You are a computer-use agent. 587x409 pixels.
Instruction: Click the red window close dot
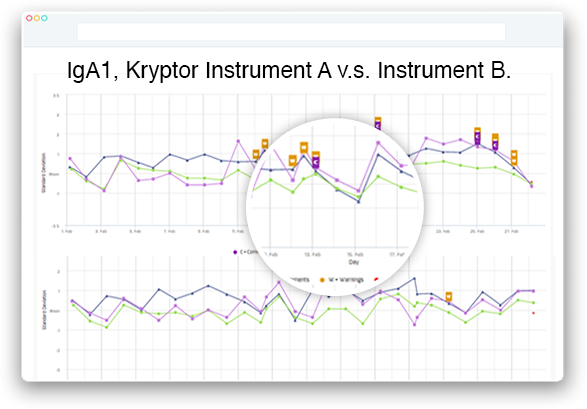coord(29,18)
